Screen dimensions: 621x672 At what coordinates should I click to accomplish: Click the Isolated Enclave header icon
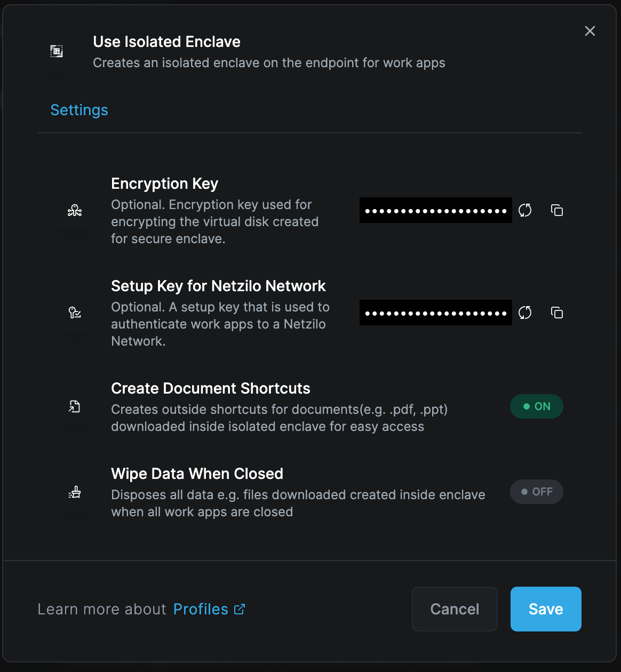pos(57,51)
